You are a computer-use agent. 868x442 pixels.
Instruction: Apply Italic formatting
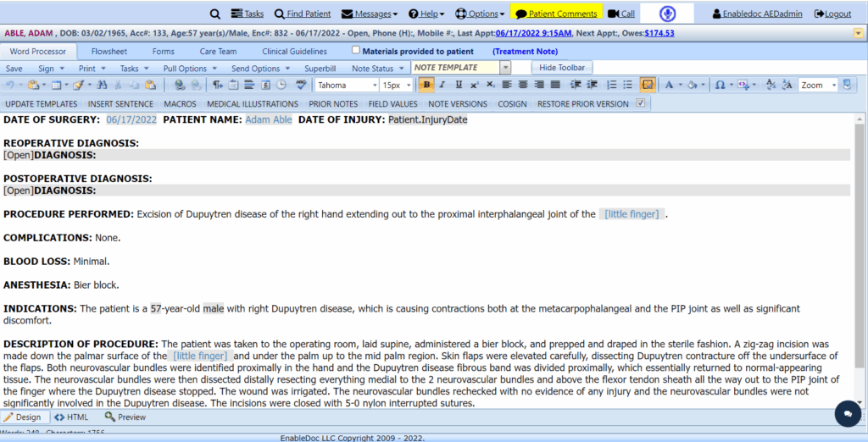click(442, 86)
